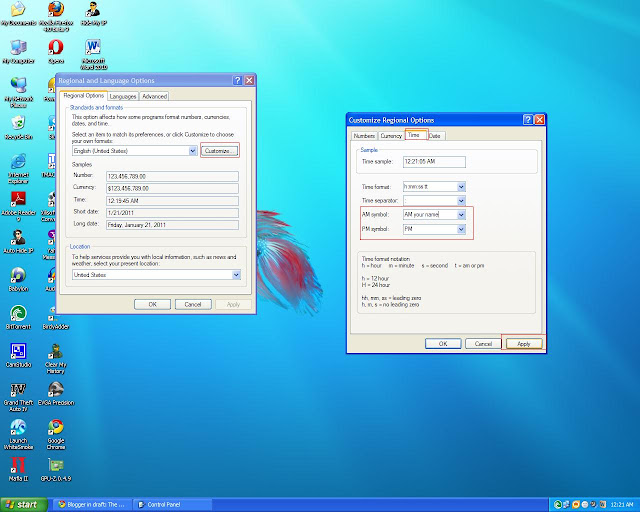Click the Time sample 12:19:45 AM field
The width and height of the screenshot is (640, 512).
[172, 200]
